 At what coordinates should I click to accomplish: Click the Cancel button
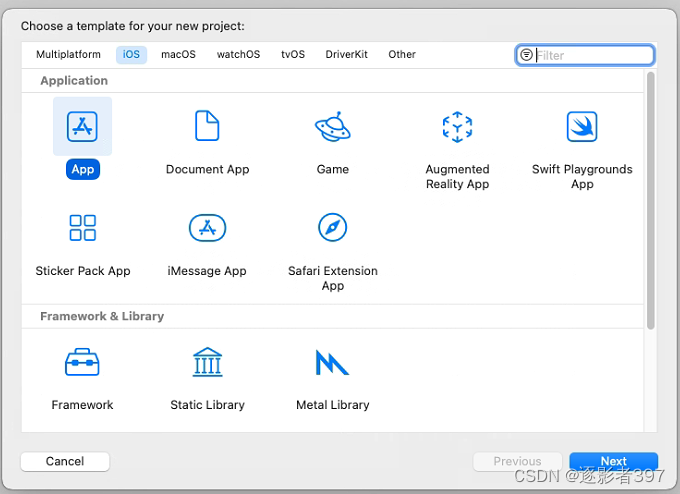click(x=65, y=461)
